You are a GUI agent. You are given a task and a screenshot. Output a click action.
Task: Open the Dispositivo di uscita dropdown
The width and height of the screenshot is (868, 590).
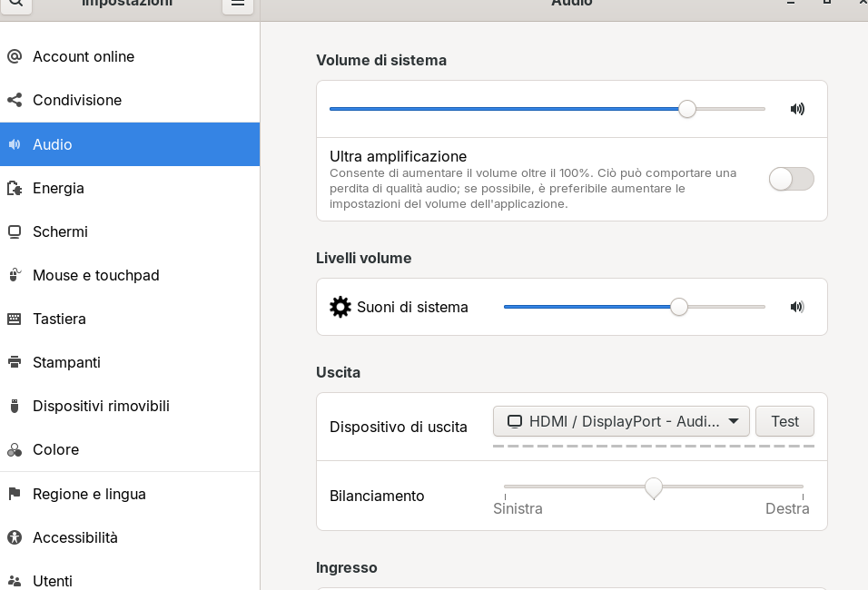click(621, 421)
